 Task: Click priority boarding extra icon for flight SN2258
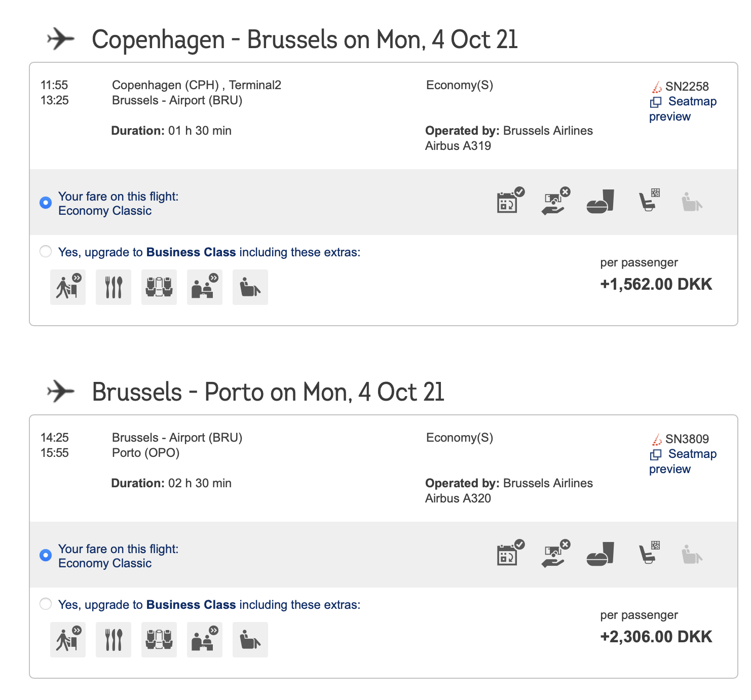click(x=68, y=287)
